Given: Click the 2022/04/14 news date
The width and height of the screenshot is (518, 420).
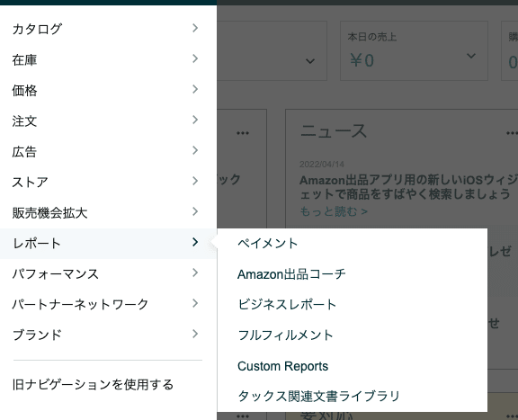Looking at the screenshot, I should click(x=322, y=165).
